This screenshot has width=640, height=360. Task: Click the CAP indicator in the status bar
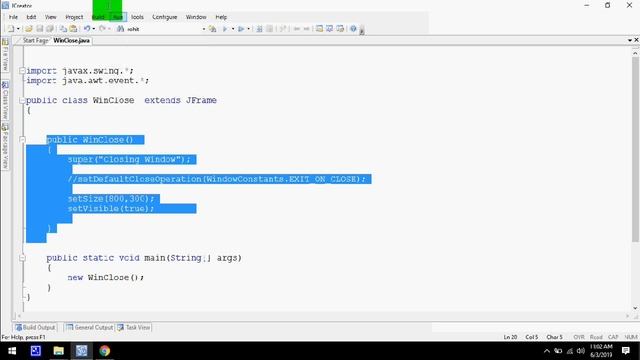613,337
